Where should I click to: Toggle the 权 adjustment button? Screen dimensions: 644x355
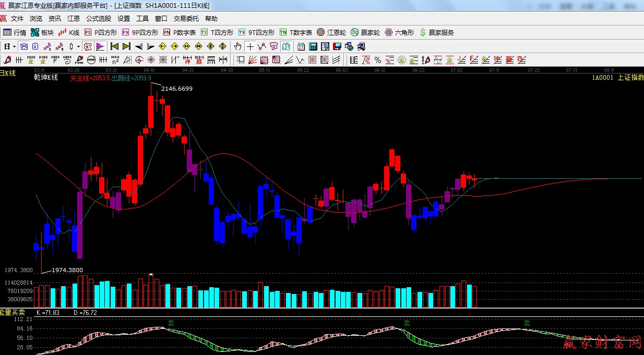click(88, 46)
